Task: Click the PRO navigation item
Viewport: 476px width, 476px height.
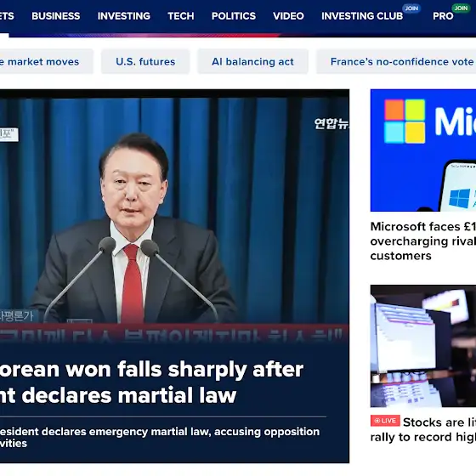Action: (443, 16)
